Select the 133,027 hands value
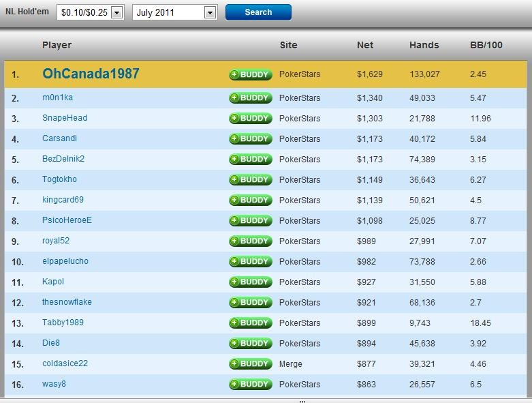 click(424, 74)
